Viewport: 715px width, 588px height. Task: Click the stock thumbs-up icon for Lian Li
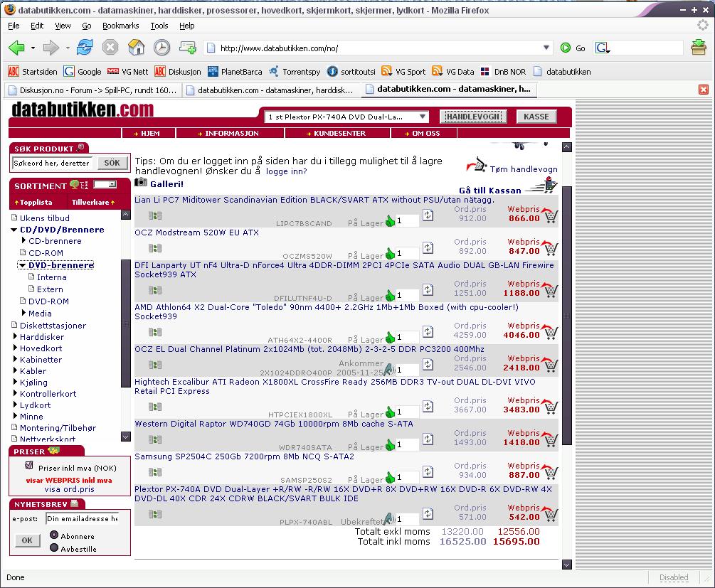(390, 221)
